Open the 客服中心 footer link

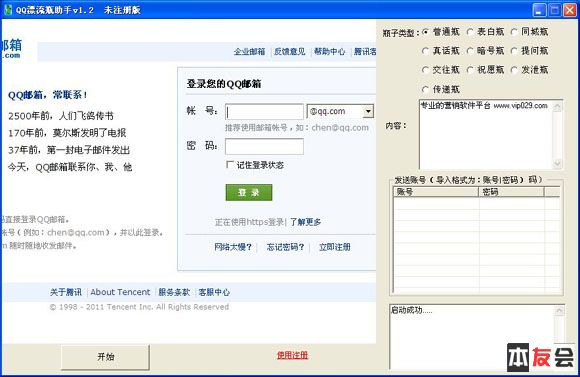pyautogui.click(x=214, y=292)
